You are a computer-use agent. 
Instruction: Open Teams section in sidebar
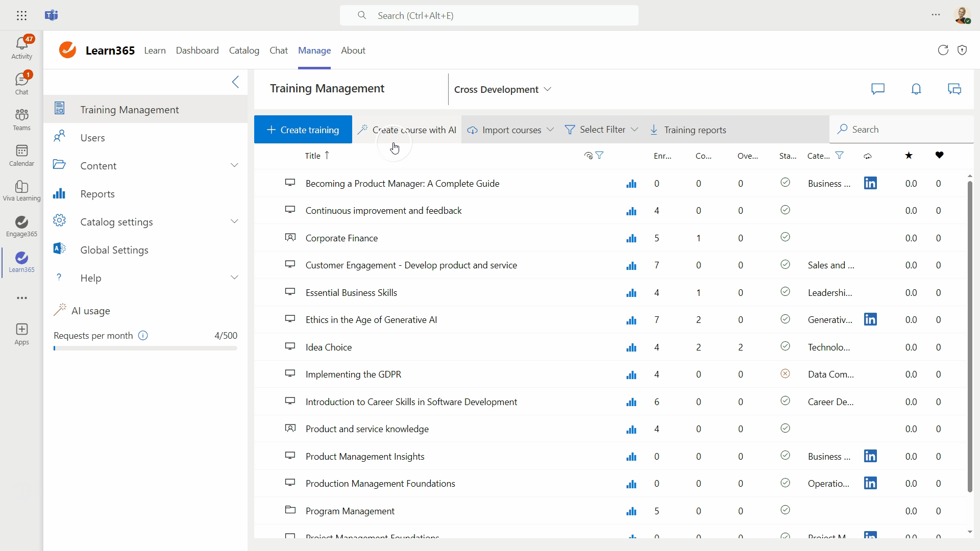pyautogui.click(x=21, y=119)
